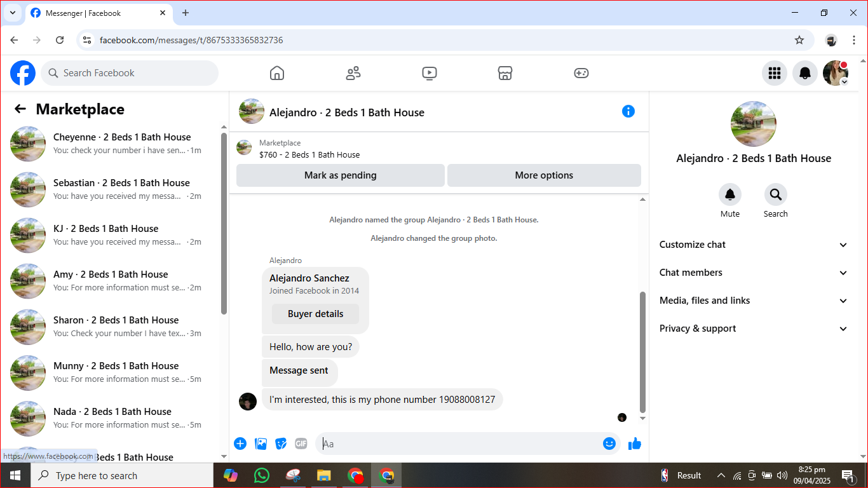Open Chrome's three-dot menu
Image resolution: width=868 pixels, height=488 pixels.
coord(854,40)
